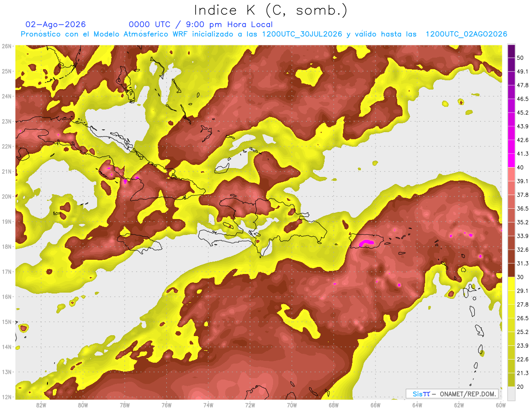532x411 pixels.
Task: Click longitude axis label "66W"
Action: point(376,405)
